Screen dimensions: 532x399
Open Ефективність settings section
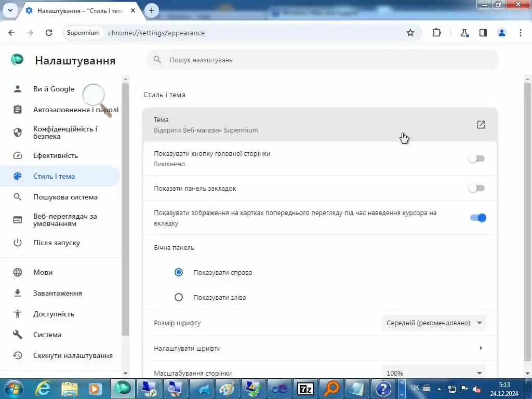60,155
